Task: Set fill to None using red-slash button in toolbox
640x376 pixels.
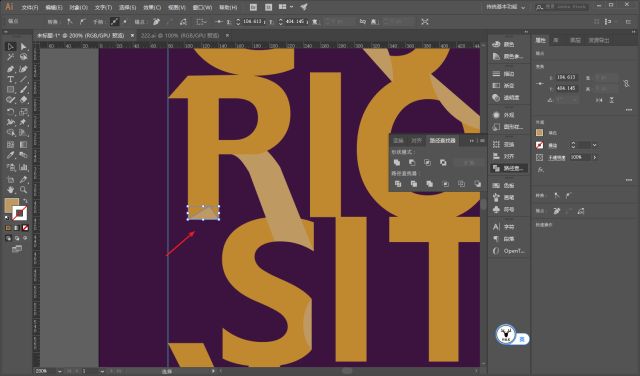Action: click(x=25, y=227)
